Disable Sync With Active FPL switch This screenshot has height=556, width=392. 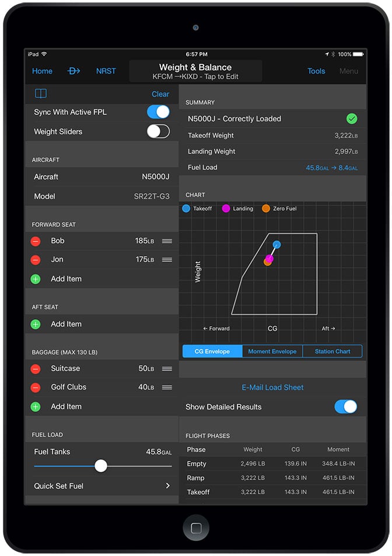point(158,112)
